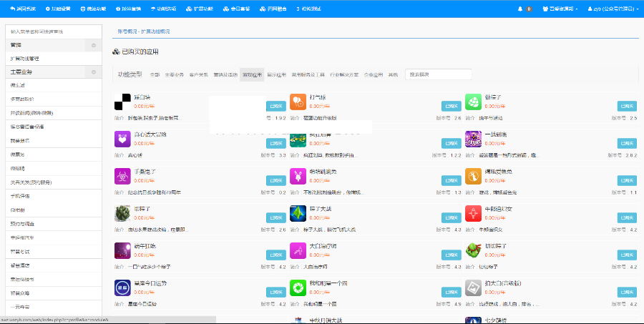Open the magenta rabbit app icon
This screenshot has height=324, width=644.
click(298, 176)
